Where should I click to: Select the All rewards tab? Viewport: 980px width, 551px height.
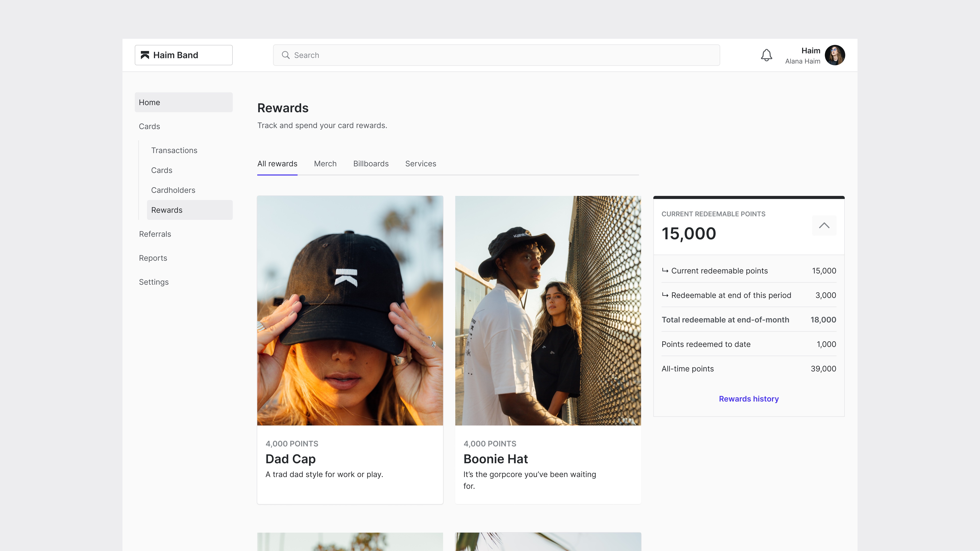[x=277, y=164]
